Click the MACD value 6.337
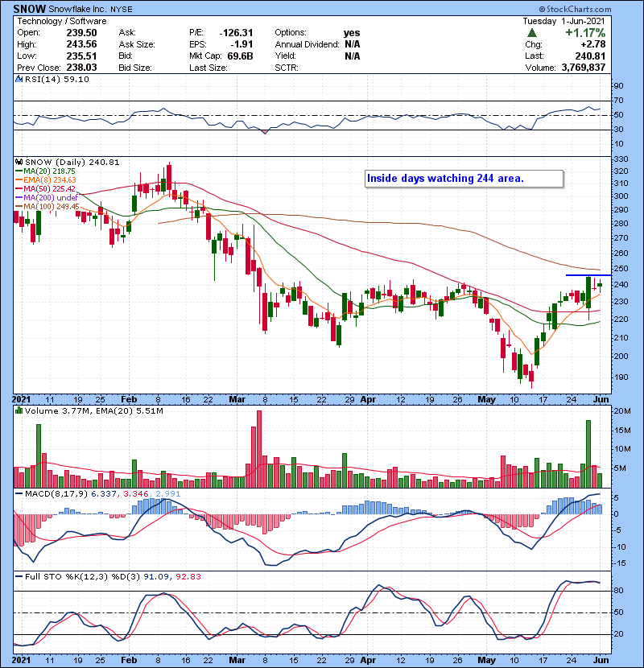Image resolution: width=644 pixels, height=668 pixels. pyautogui.click(x=104, y=493)
